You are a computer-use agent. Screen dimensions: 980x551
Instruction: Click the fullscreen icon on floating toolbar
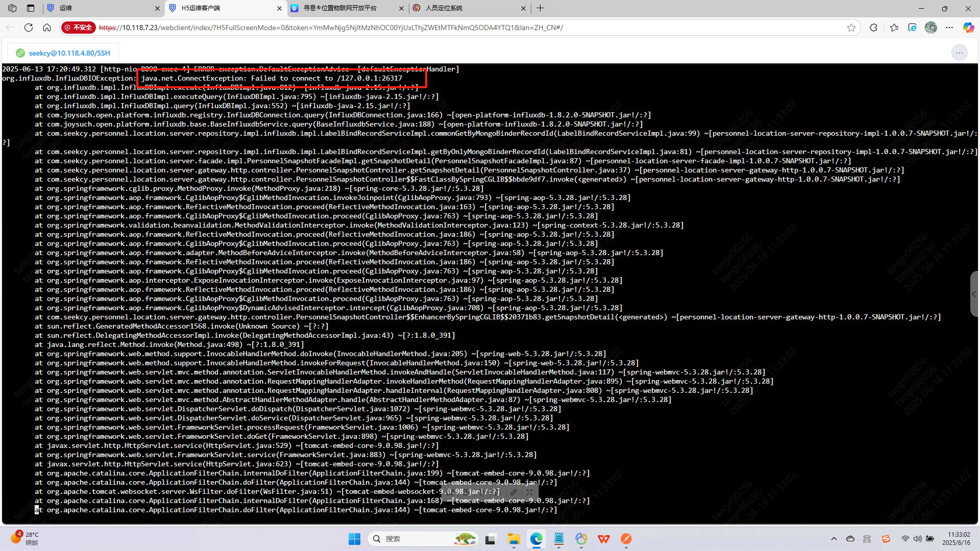pos(530,492)
